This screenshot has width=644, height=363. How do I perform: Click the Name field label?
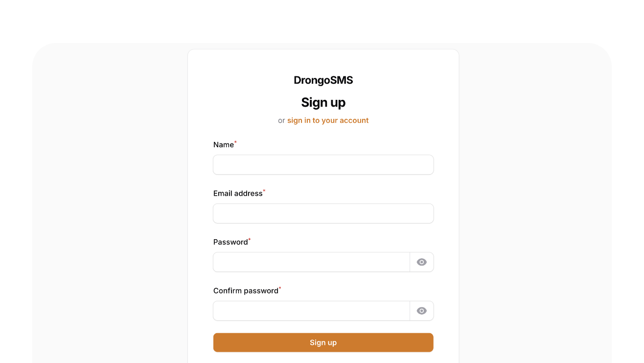tap(224, 145)
